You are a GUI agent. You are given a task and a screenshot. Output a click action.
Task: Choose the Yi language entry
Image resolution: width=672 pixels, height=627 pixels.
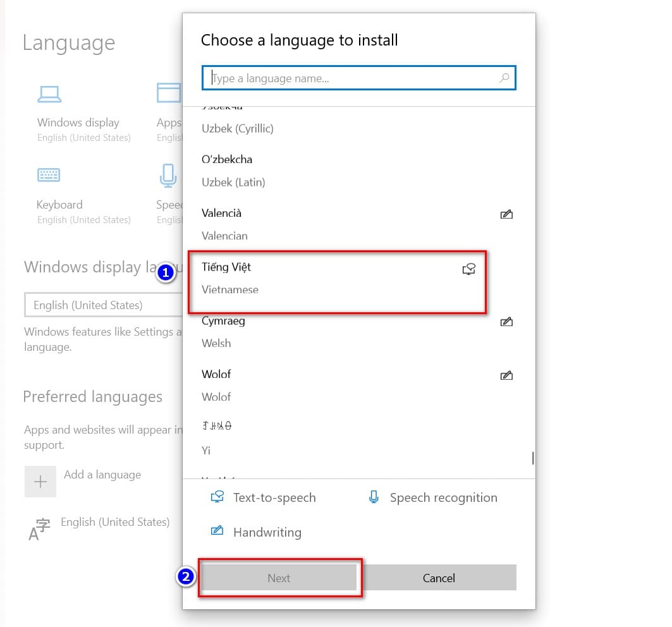tap(359, 438)
